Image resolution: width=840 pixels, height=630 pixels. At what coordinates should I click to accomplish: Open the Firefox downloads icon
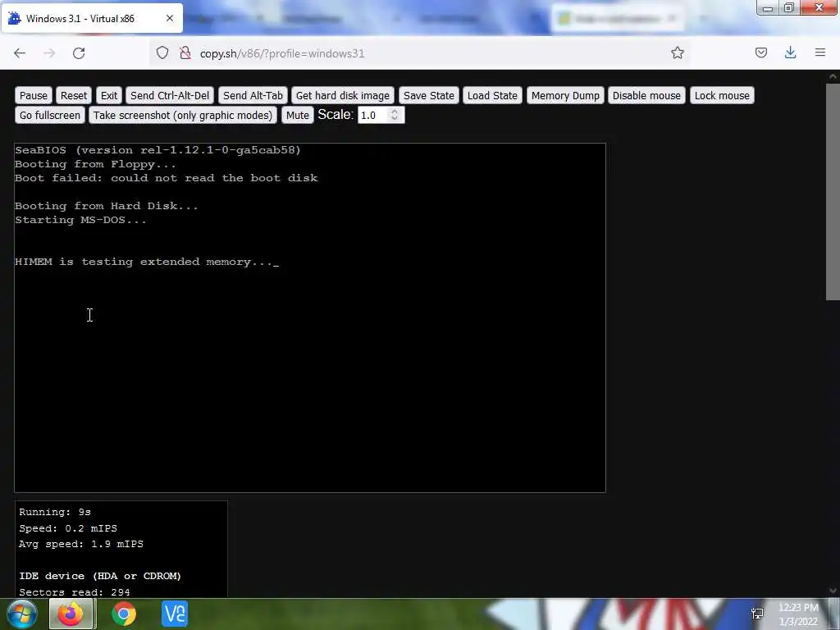tap(790, 52)
